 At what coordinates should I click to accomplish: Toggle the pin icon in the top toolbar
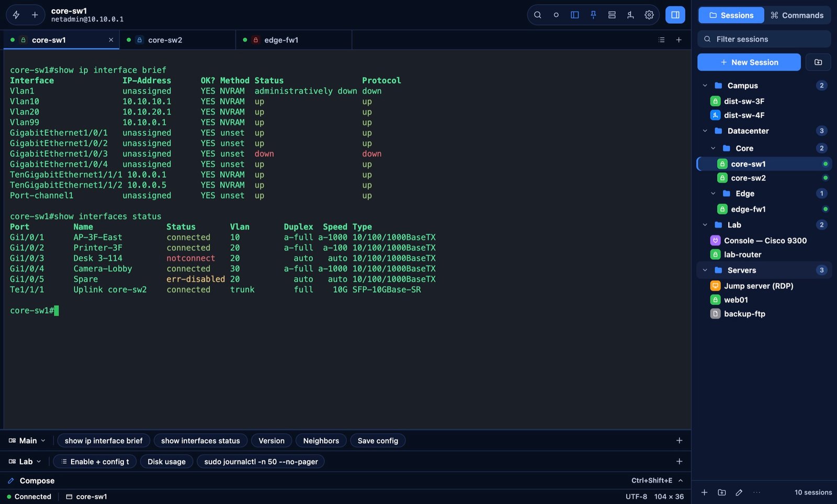click(593, 15)
